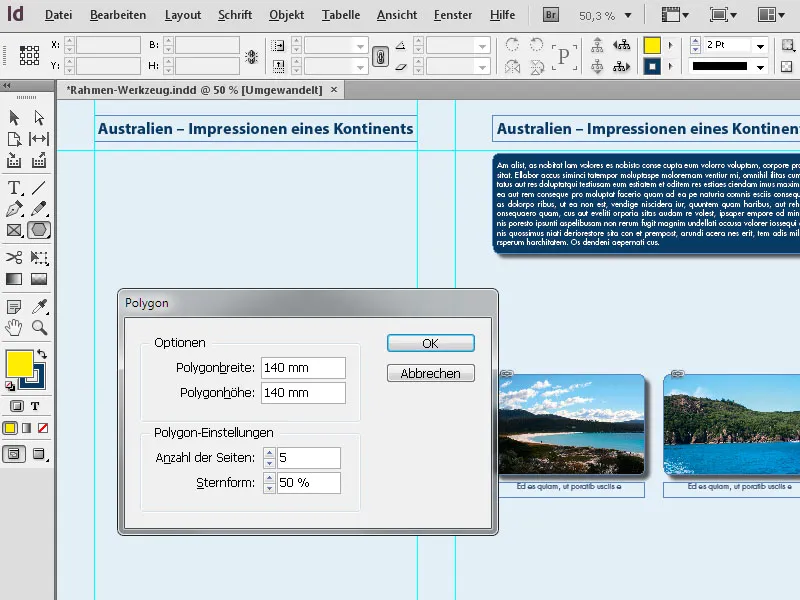Open the Bearbeiten menu

118,15
